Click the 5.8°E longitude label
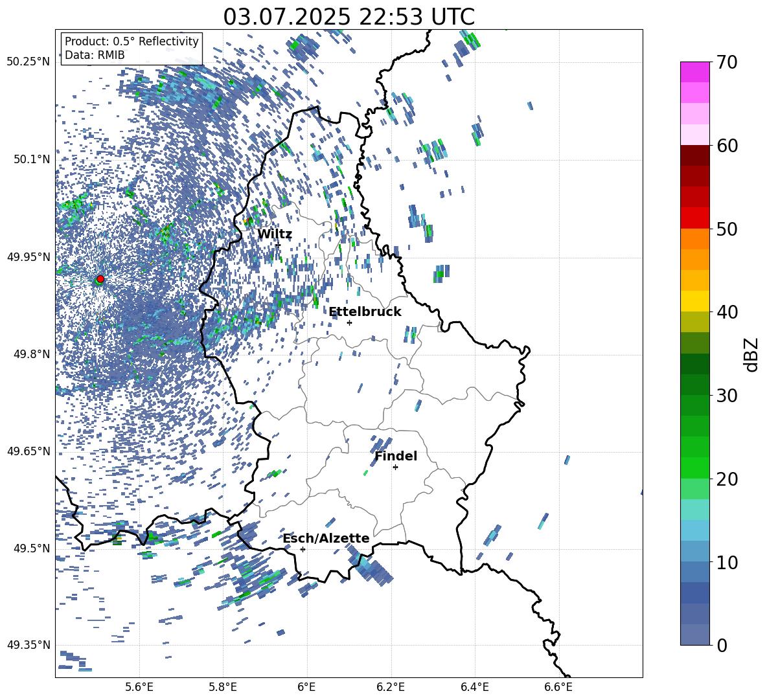 (223, 687)
